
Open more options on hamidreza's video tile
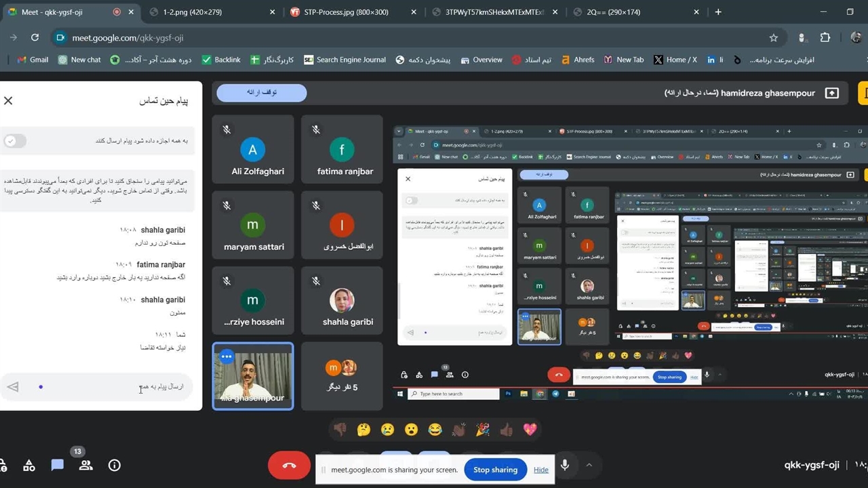[x=226, y=357]
